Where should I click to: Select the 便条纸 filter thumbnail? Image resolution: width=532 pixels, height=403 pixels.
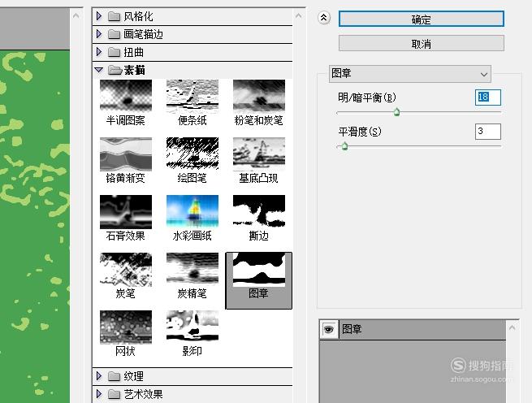pyautogui.click(x=192, y=96)
